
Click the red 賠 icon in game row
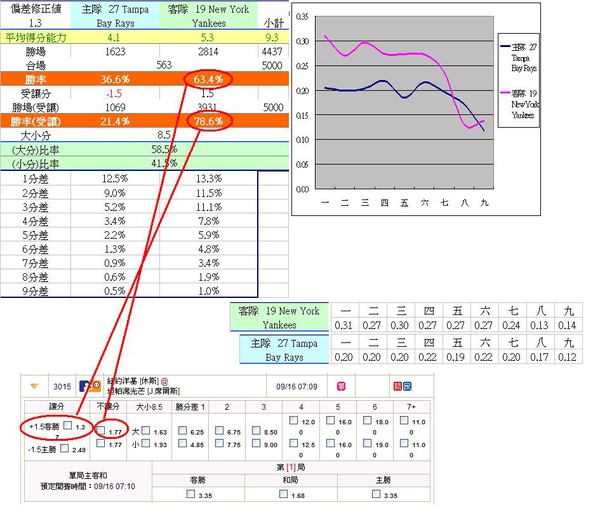(x=398, y=386)
